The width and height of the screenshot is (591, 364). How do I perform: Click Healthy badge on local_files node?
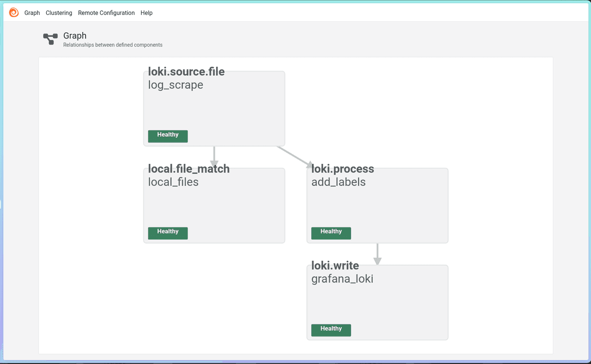pos(168,233)
